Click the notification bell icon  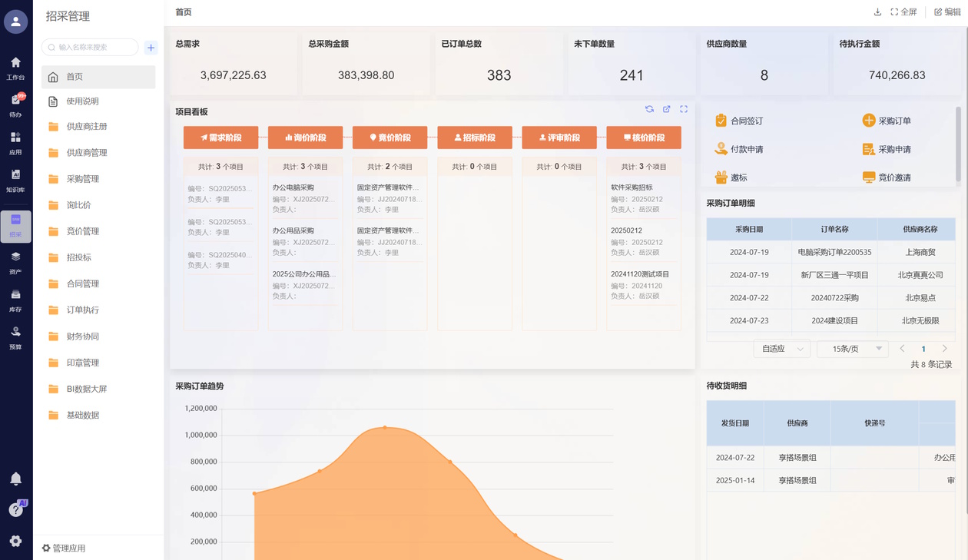(15, 479)
